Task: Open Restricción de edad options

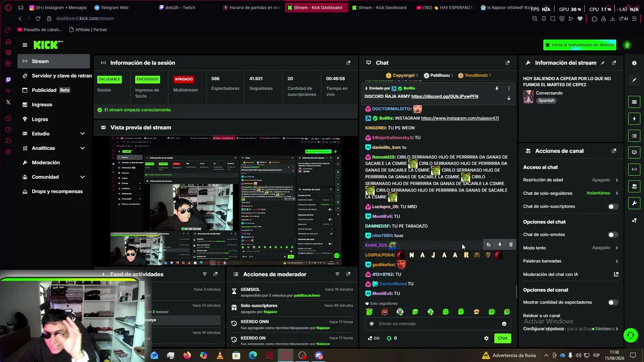Action: pos(571,180)
